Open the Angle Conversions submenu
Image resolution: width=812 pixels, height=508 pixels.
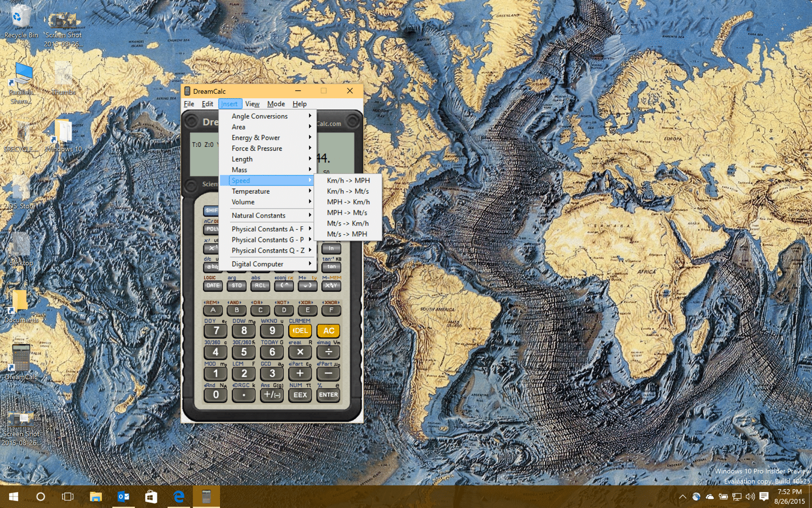[x=267, y=116]
